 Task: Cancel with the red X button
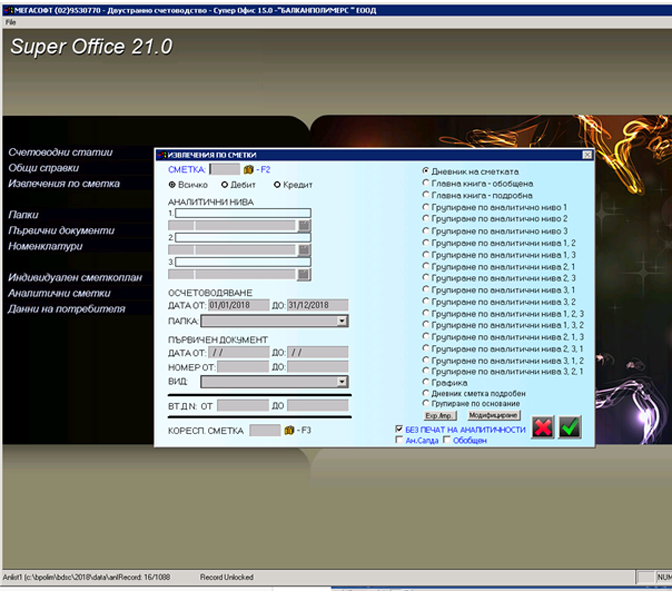[543, 427]
